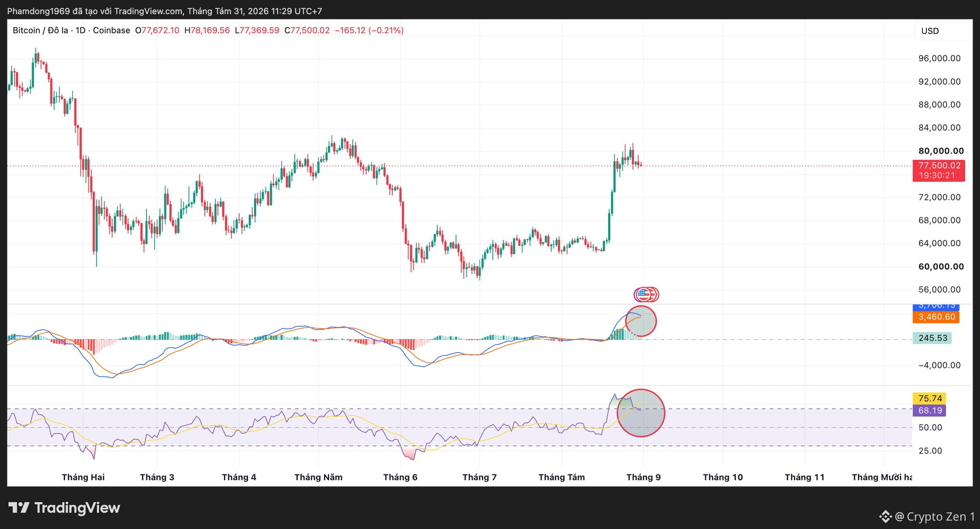This screenshot has height=529, width=980.
Task: Click the 88,000.00 price axis label
Action: click(x=939, y=104)
